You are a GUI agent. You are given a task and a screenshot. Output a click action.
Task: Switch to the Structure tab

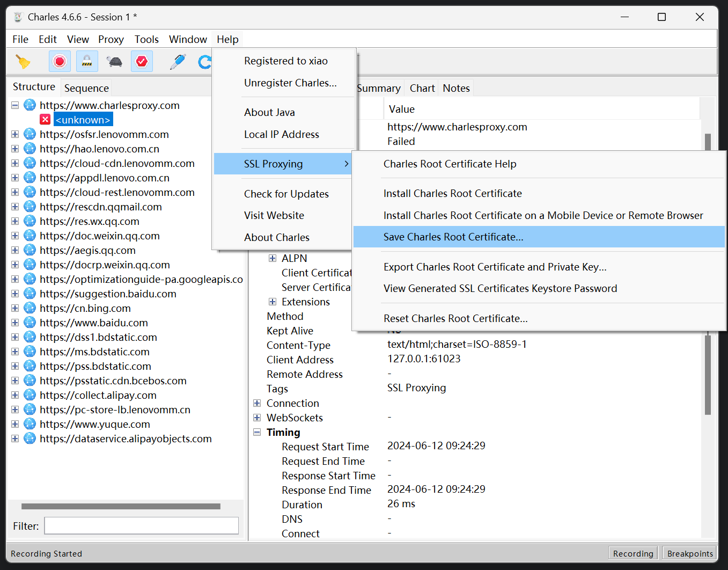point(34,87)
